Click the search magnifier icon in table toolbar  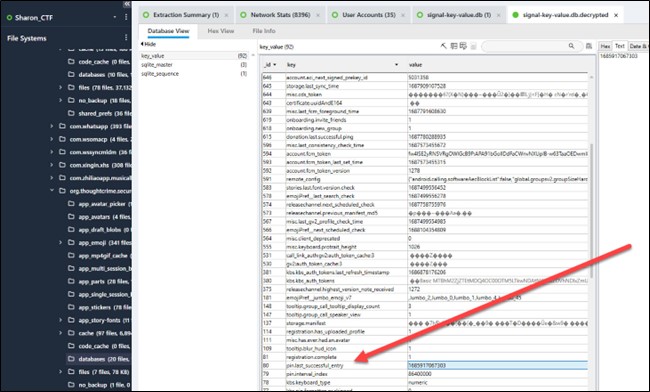click(x=571, y=46)
